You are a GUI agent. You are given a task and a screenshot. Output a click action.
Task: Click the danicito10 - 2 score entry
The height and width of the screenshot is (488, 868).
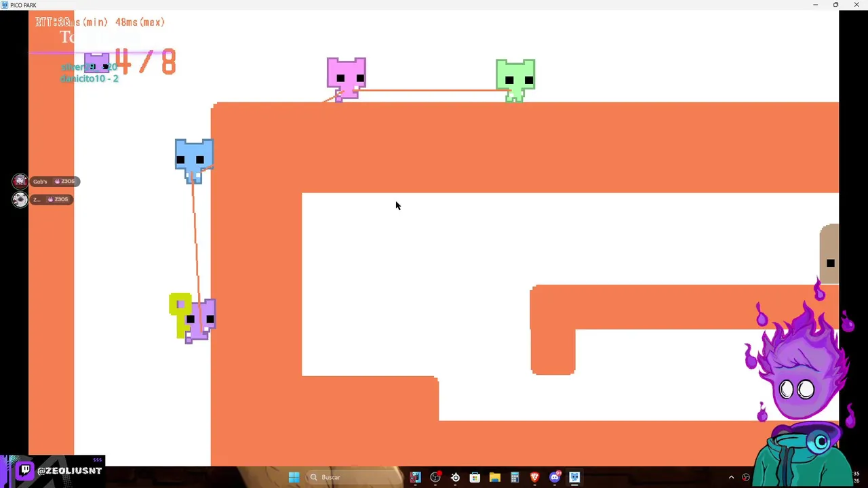89,79
